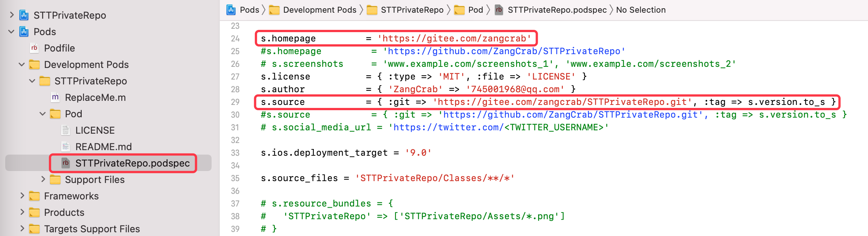
Task: Click the Podfile ruby file icon
Action: [34, 48]
